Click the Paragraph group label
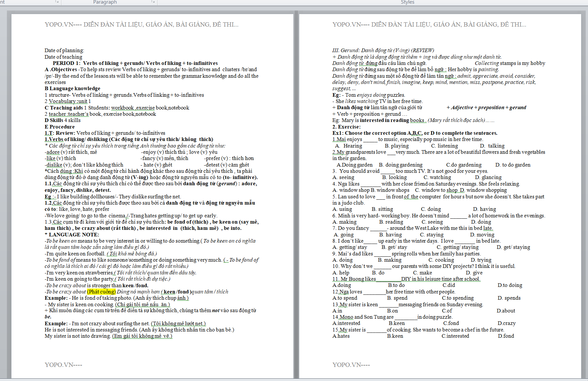 (x=105, y=2)
